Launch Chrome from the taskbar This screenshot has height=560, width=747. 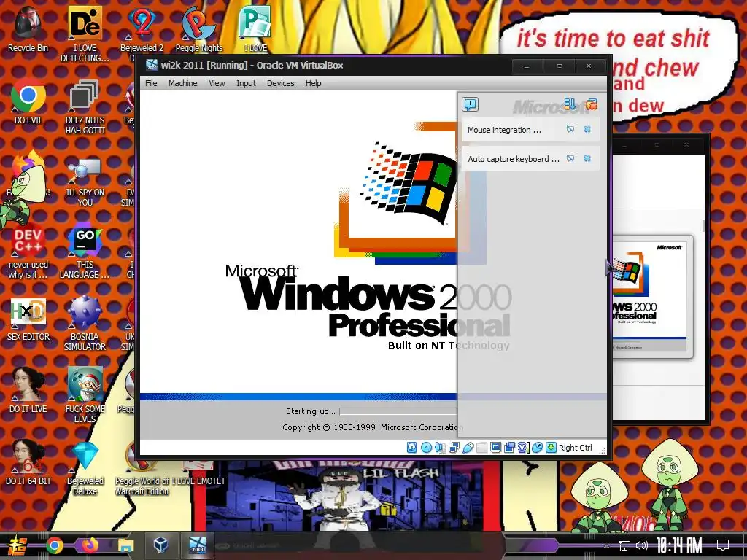point(54,545)
